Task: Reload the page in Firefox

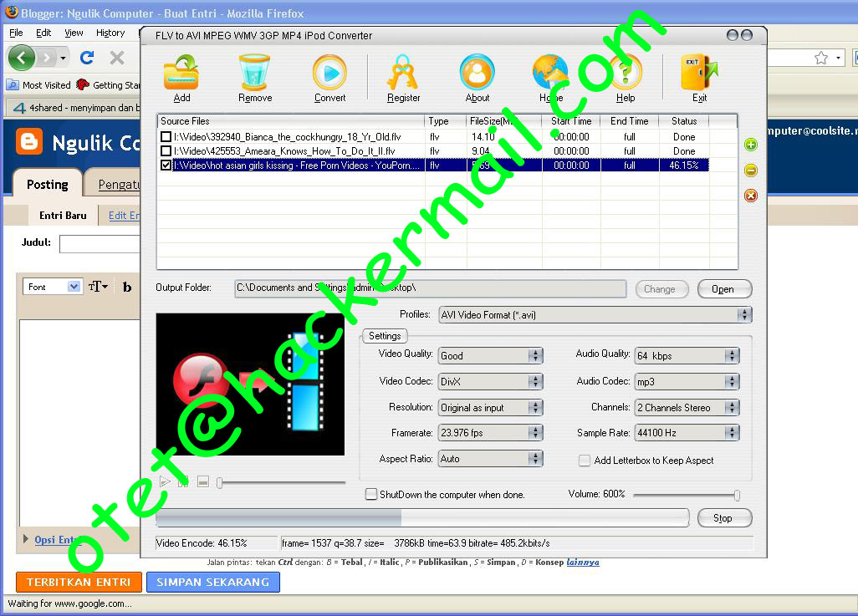Action: [x=87, y=58]
